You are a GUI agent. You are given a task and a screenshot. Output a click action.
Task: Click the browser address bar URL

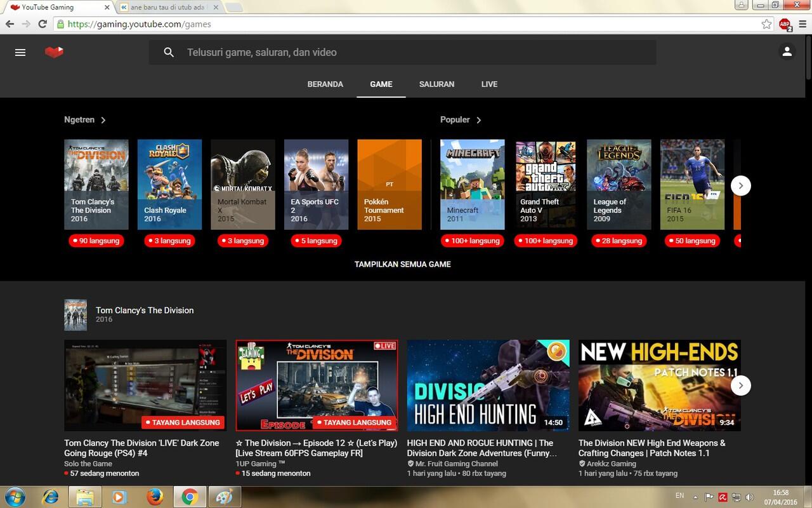pyautogui.click(x=140, y=24)
